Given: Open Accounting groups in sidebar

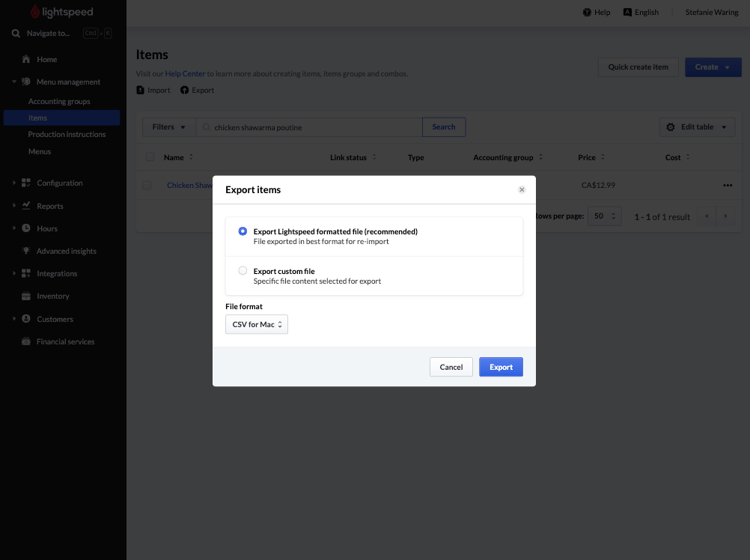Looking at the screenshot, I should tap(59, 101).
